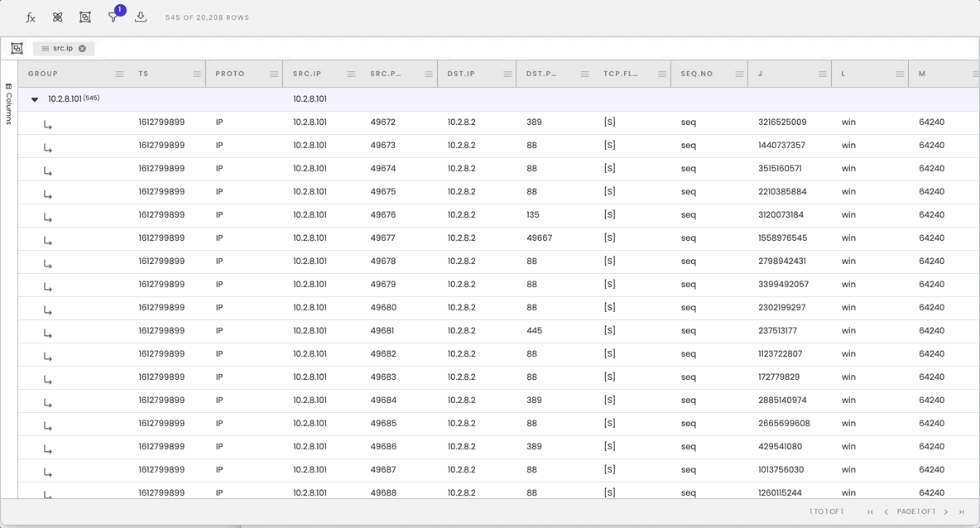980x528 pixels.
Task: Click the download export icon
Action: [141, 17]
